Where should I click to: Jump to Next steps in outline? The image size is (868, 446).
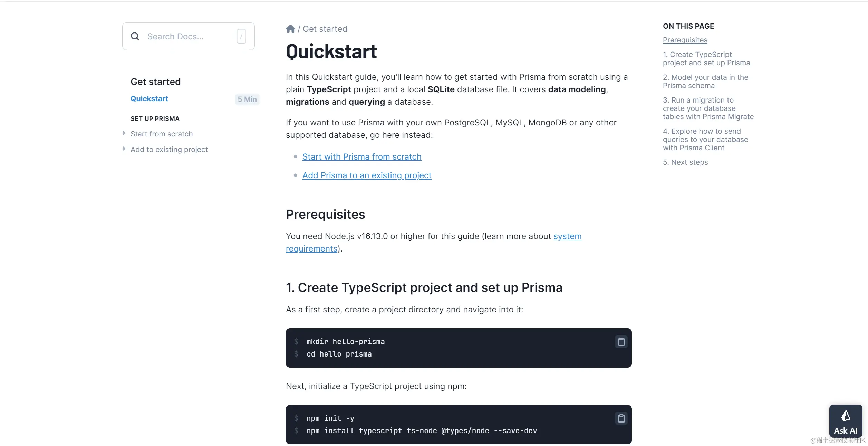685,162
